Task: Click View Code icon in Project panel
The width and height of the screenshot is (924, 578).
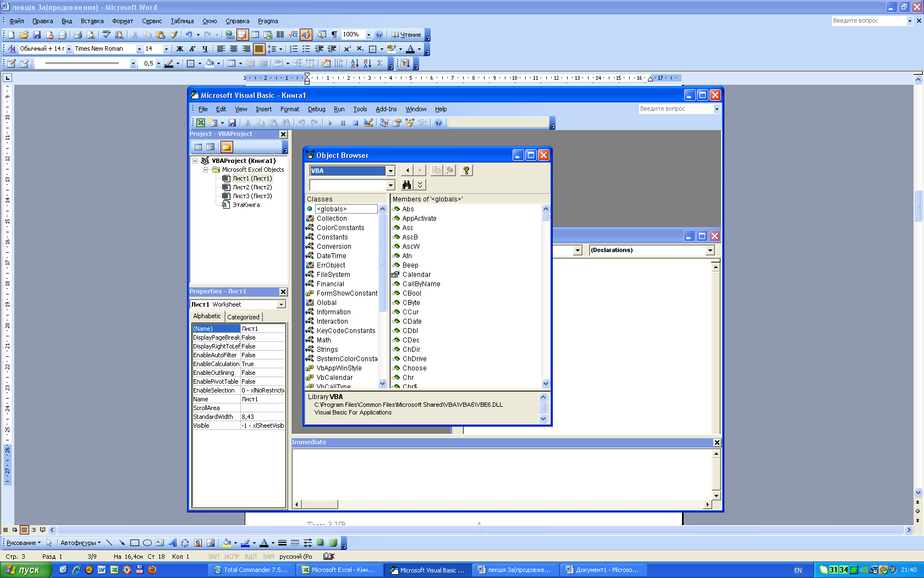Action: pyautogui.click(x=198, y=147)
